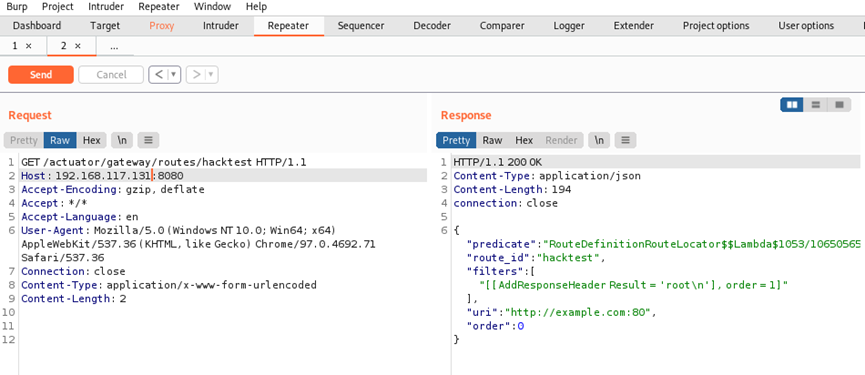Switch to the Logger tab
This screenshot has width=865, height=375.
(569, 26)
